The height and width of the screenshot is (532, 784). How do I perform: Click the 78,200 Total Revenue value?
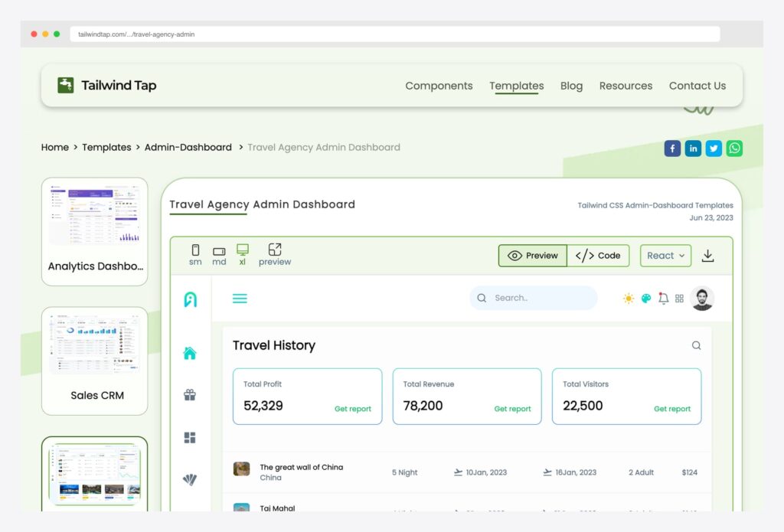point(423,406)
